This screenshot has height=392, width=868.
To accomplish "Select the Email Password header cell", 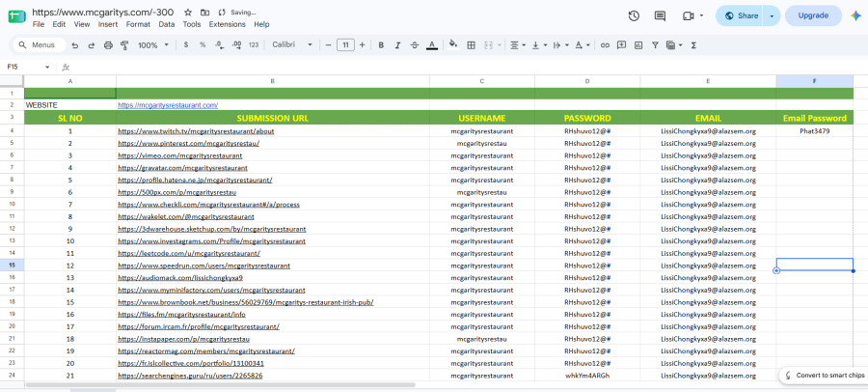I will coord(814,118).
